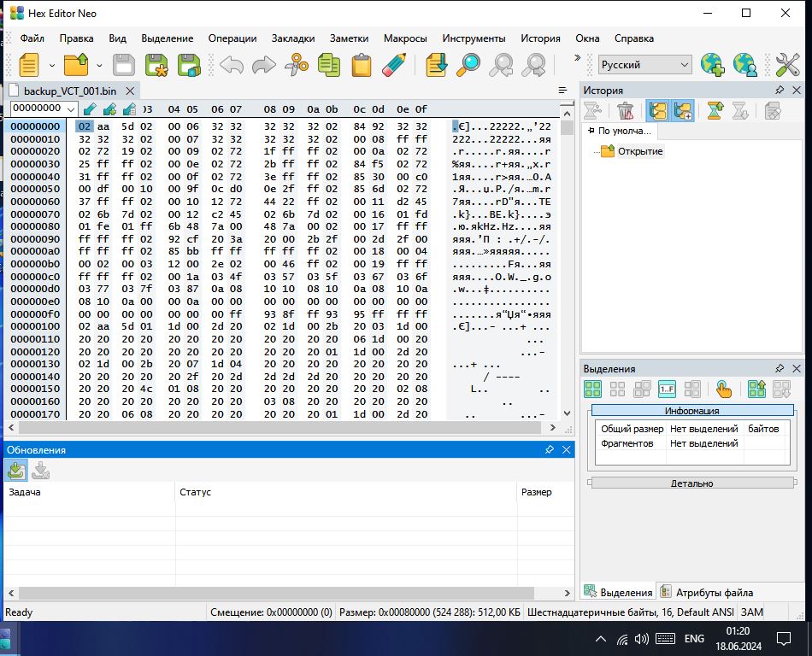Expand the toolbar overflow chevron

pyautogui.click(x=578, y=57)
